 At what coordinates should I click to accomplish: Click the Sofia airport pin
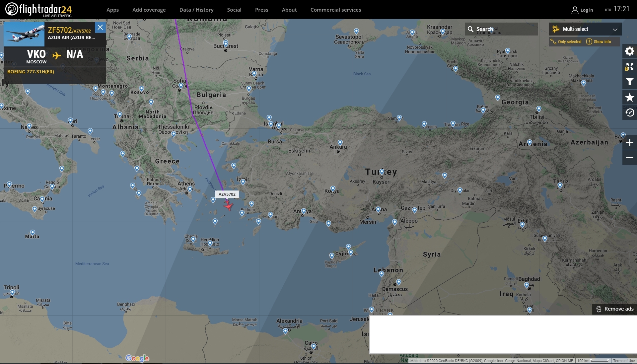click(x=181, y=86)
